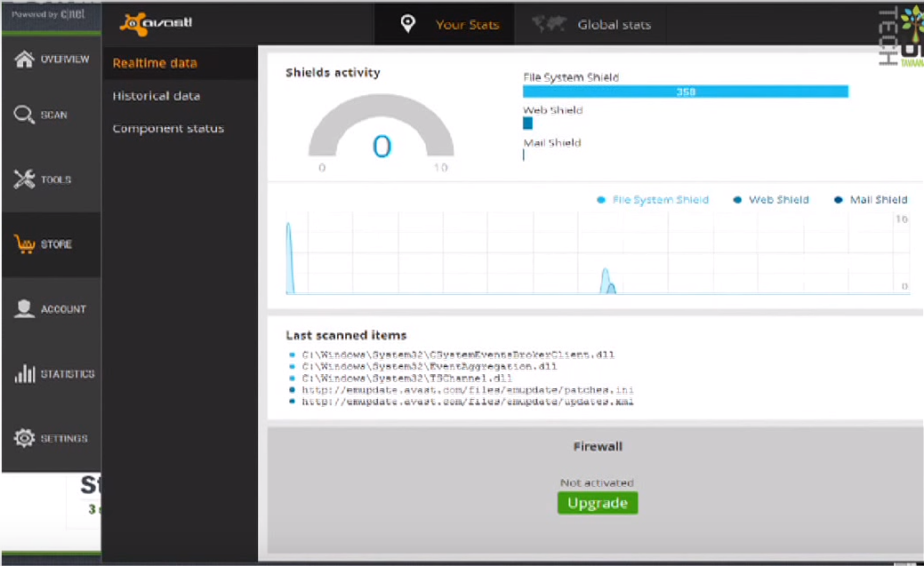This screenshot has width=924, height=566.
Task: Open Overview via the house icon
Action: coord(24,59)
